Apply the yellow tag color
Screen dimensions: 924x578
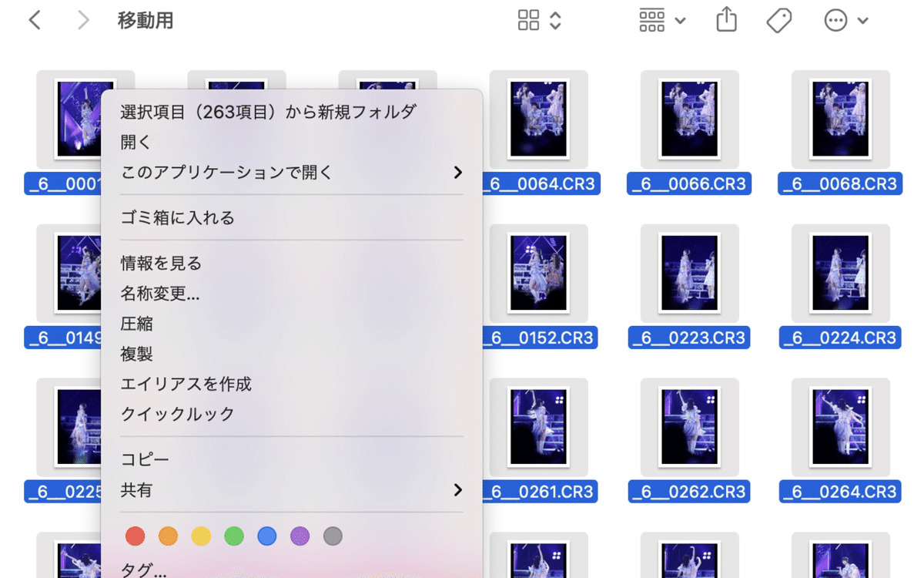click(201, 536)
